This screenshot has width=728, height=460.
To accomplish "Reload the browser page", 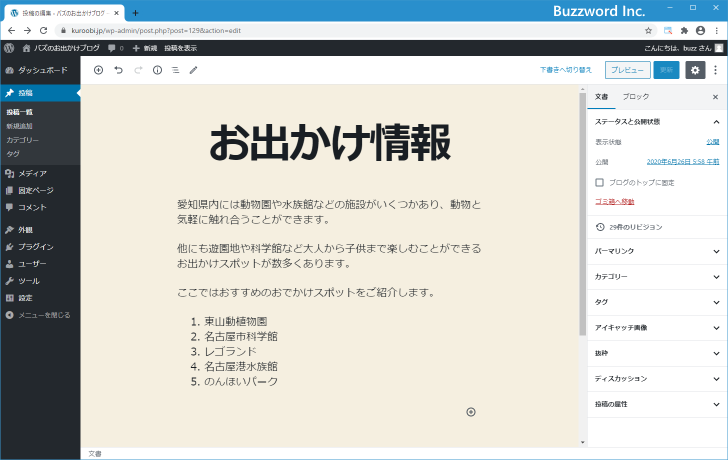I will (x=44, y=31).
